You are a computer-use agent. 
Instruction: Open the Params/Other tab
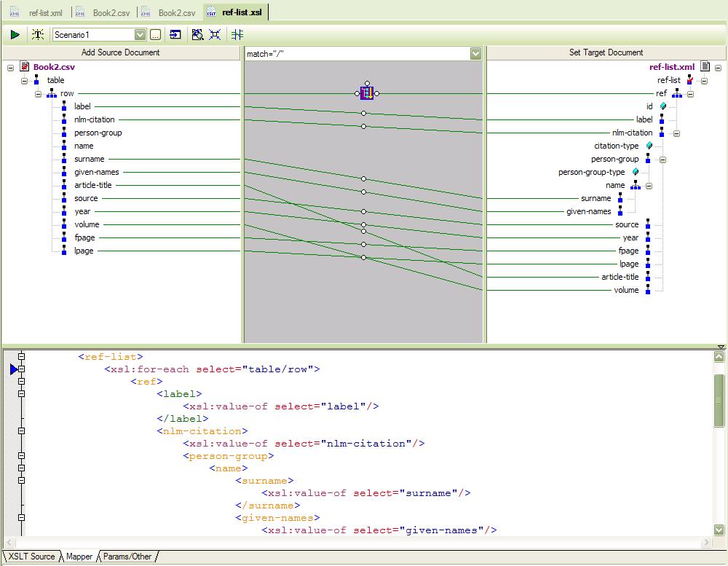[127, 557]
